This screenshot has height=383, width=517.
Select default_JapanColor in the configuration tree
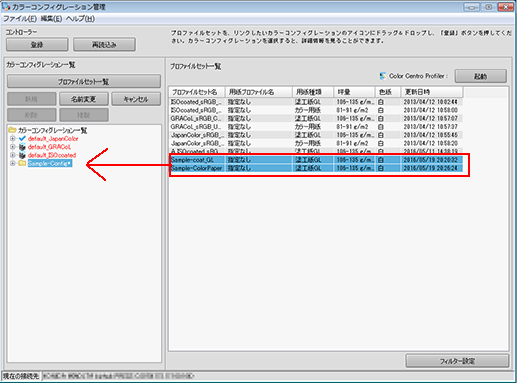(53, 138)
